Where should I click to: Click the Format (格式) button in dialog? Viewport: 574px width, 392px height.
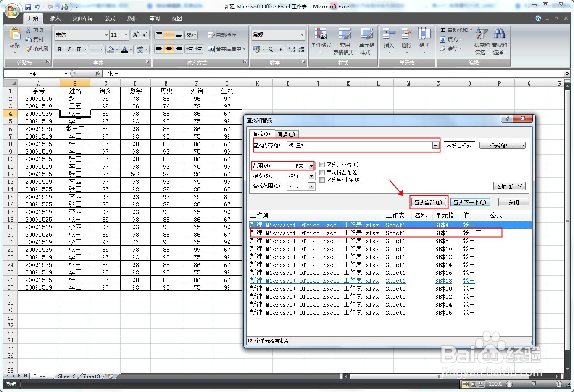click(x=503, y=145)
